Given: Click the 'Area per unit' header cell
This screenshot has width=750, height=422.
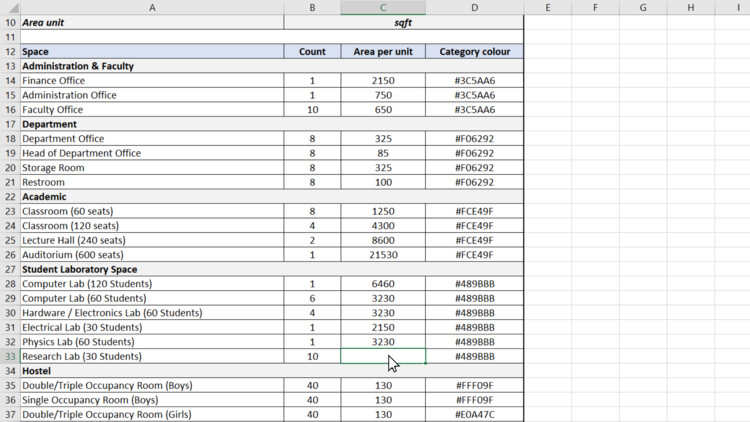Looking at the screenshot, I should coord(383,52).
